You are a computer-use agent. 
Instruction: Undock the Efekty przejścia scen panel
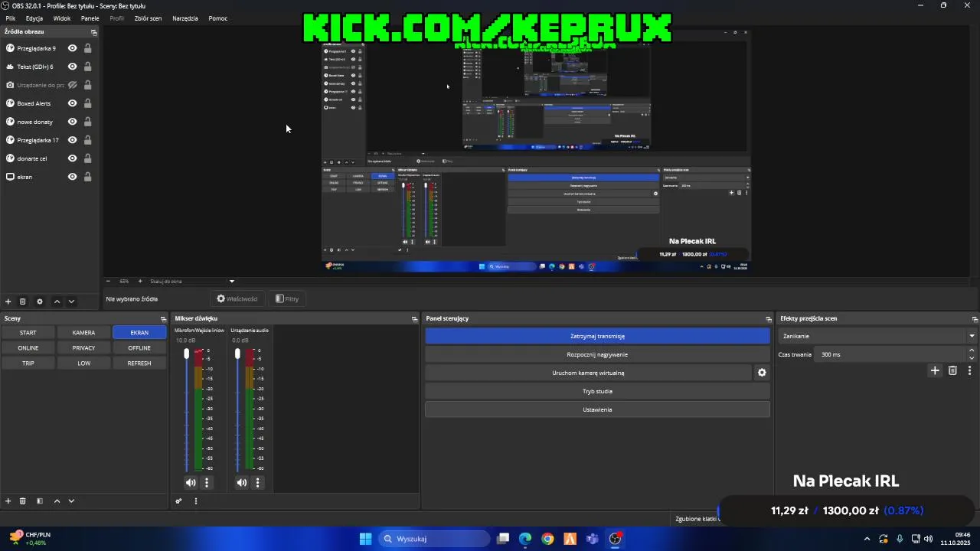975,318
